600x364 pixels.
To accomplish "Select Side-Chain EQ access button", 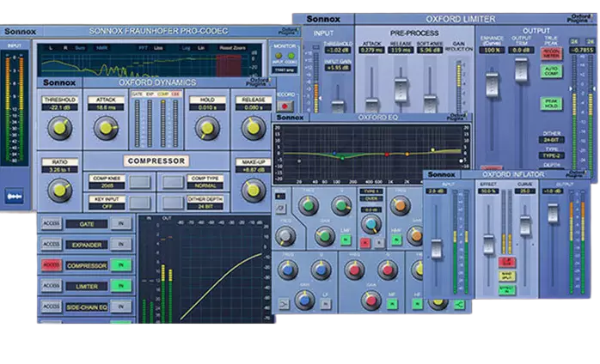I will (52, 306).
